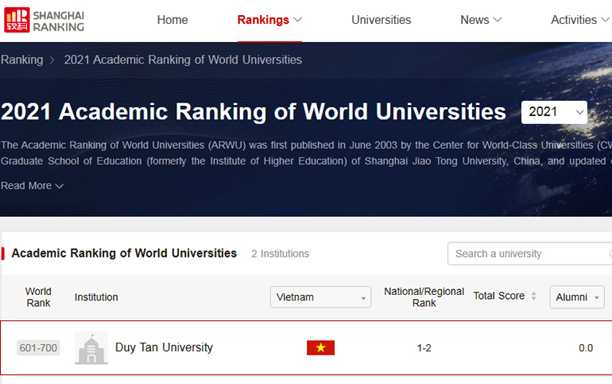Viewport: 612px width, 384px height.
Task: Open the 2021 year dropdown
Action: pyautogui.click(x=554, y=112)
